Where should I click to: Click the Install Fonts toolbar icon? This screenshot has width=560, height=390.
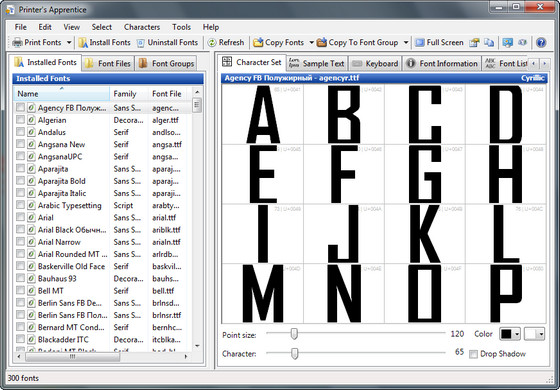point(83,42)
